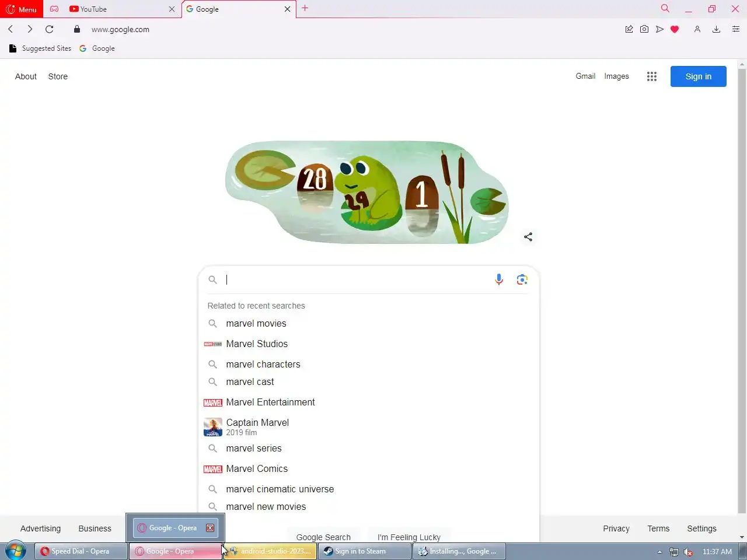Click the tab search magnifier icon

pyautogui.click(x=665, y=8)
